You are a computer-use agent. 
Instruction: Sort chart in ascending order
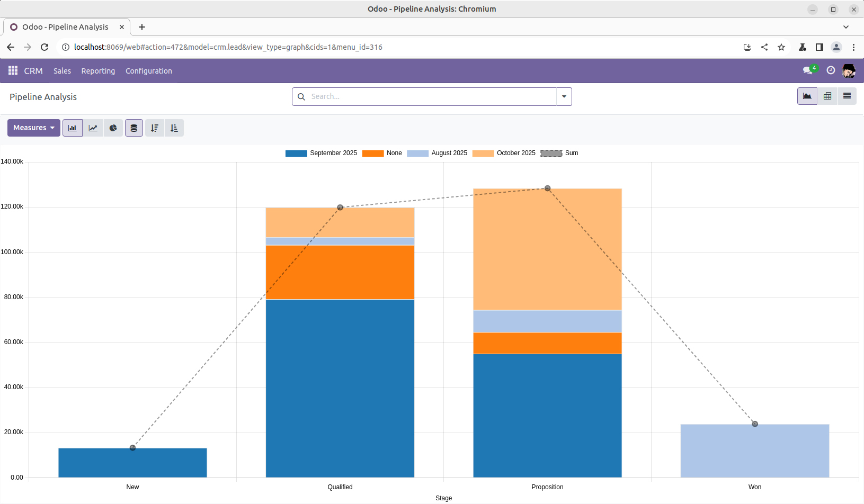tap(174, 128)
